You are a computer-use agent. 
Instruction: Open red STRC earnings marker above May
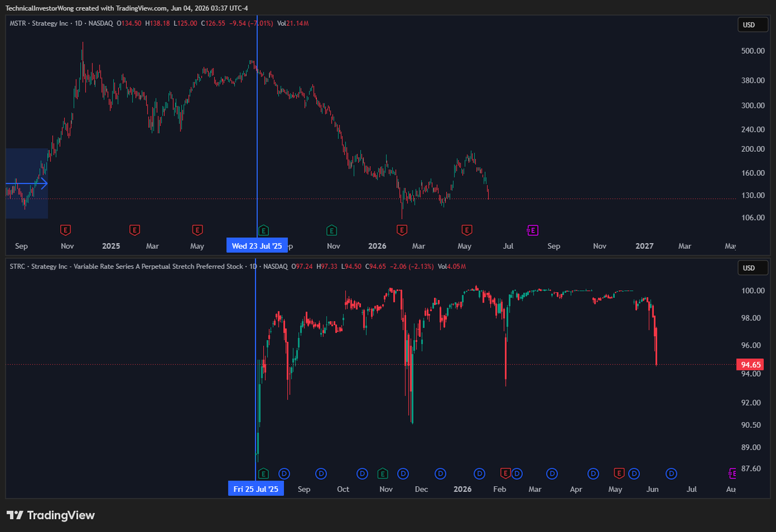click(619, 474)
